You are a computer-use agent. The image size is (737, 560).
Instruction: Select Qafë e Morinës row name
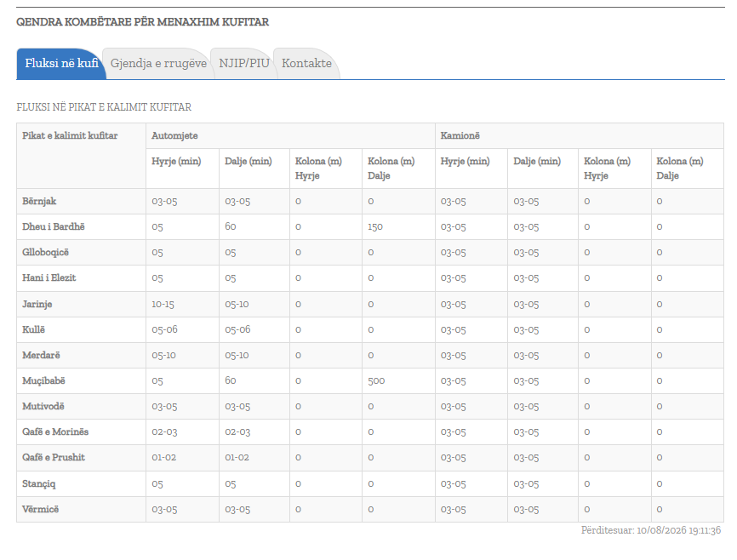coord(55,431)
